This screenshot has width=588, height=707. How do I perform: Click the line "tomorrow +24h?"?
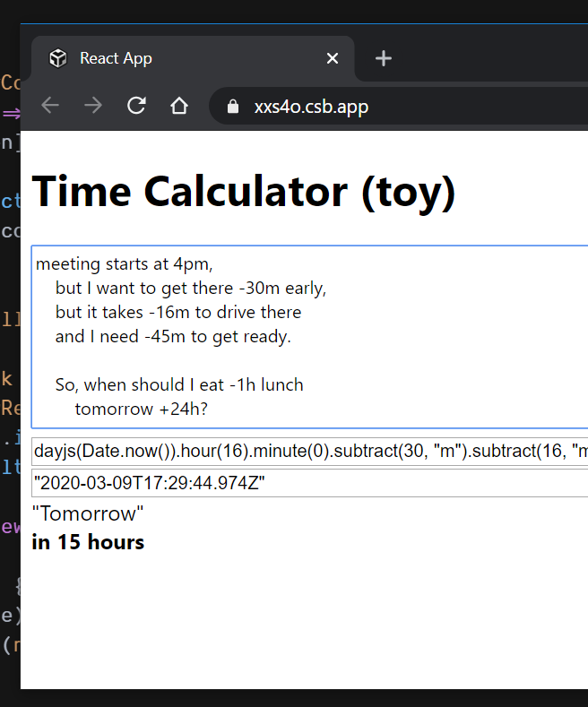141,409
